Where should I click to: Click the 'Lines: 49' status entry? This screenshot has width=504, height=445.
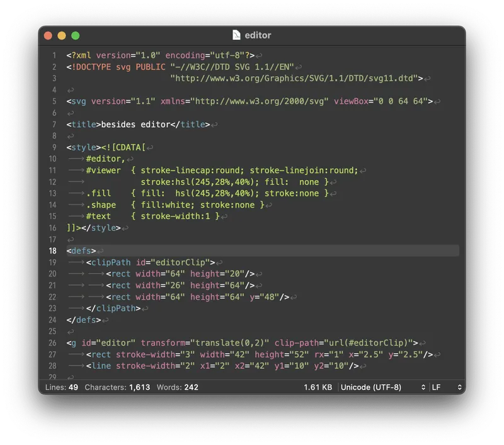(61, 387)
